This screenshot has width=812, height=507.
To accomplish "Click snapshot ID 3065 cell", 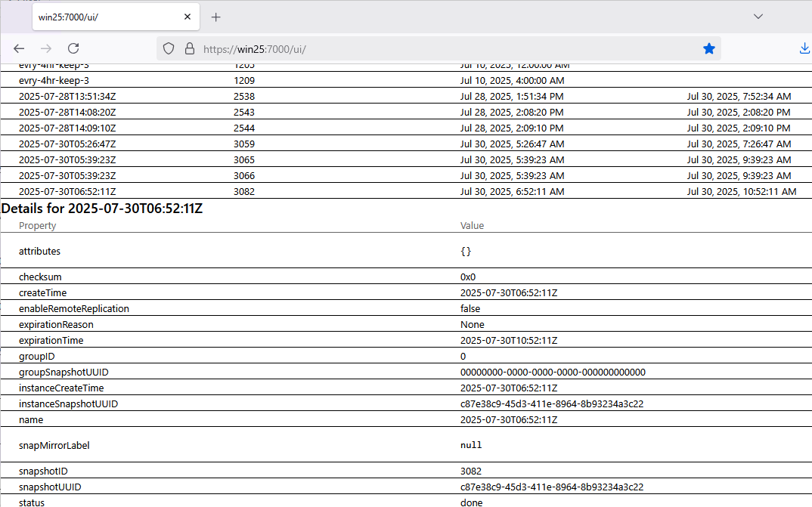I will (244, 160).
